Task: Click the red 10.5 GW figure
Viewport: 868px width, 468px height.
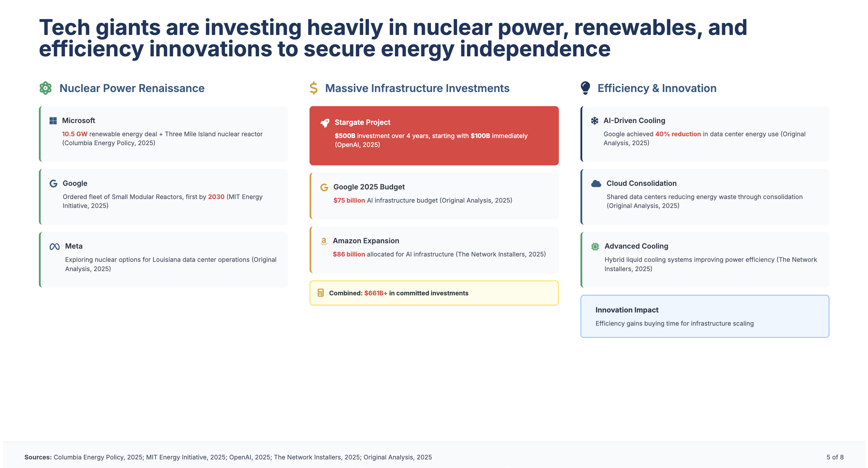Action: pos(75,134)
